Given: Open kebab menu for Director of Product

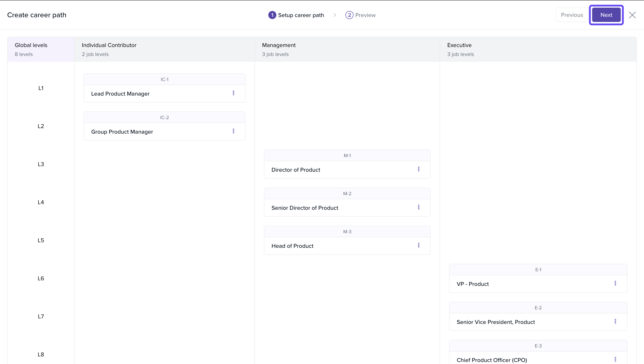Looking at the screenshot, I should (419, 169).
